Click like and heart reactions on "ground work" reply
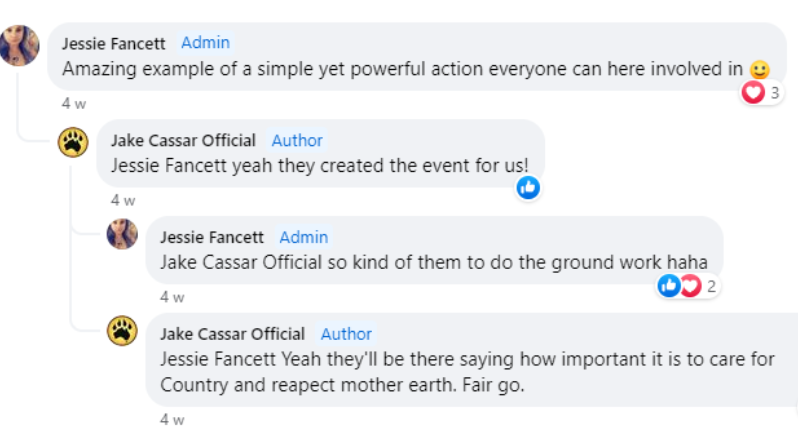Screen dimensions: 798x428 point(679,286)
